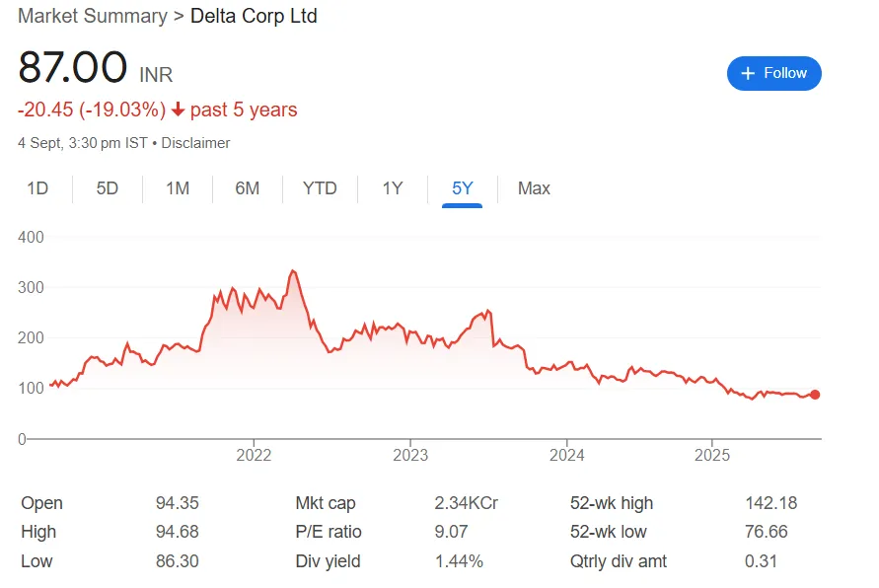Viewport: 879px width, 588px height.
Task: Select the red endpoint dot on chart
Action: coord(815,394)
